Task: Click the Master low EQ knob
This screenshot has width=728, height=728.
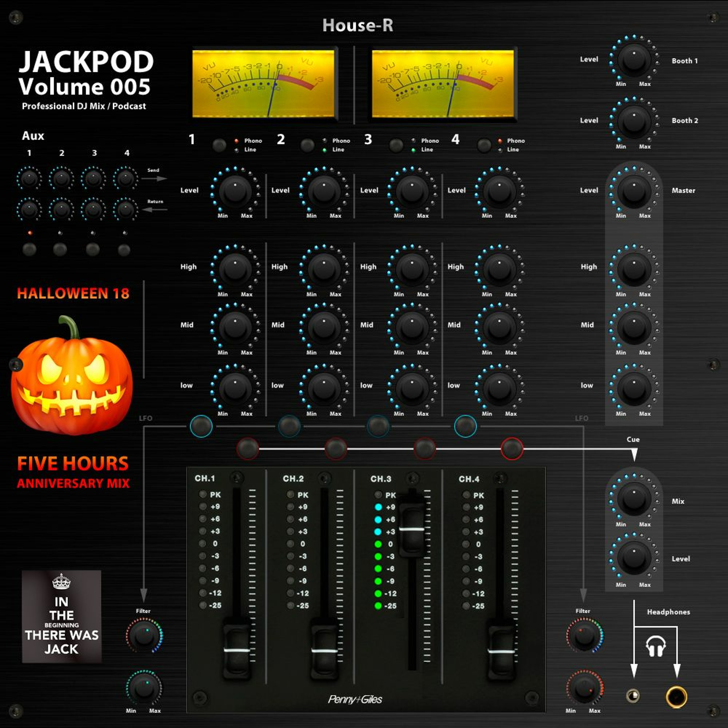Action: tap(634, 389)
